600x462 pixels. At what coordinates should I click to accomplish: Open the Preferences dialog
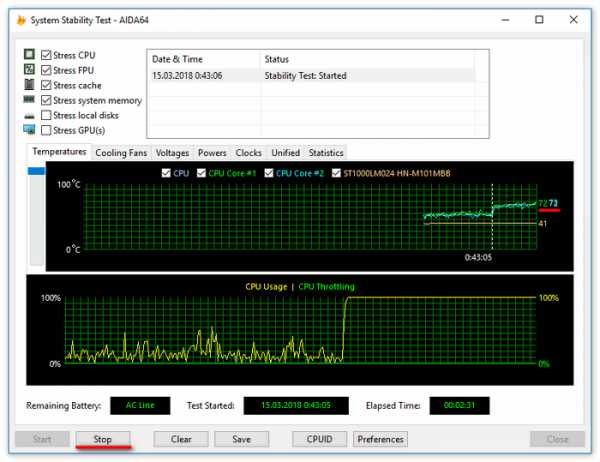380,439
